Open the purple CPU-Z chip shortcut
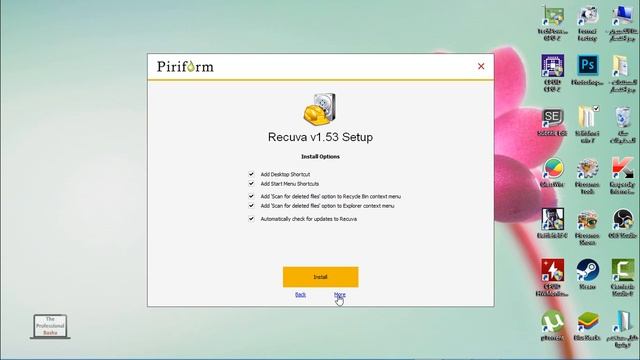 point(552,73)
